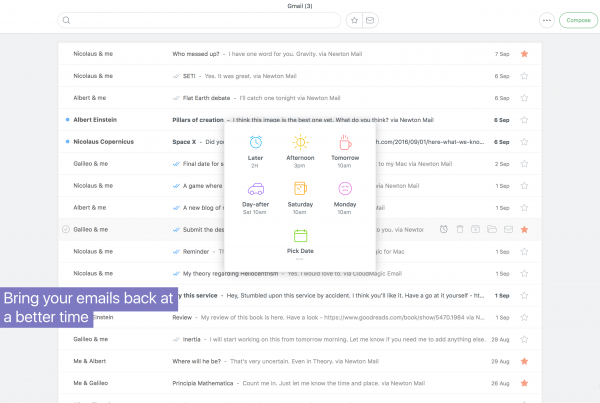The image size is (600, 403).
Task: Filter unread emails with envelope icon
Action: point(370,20)
